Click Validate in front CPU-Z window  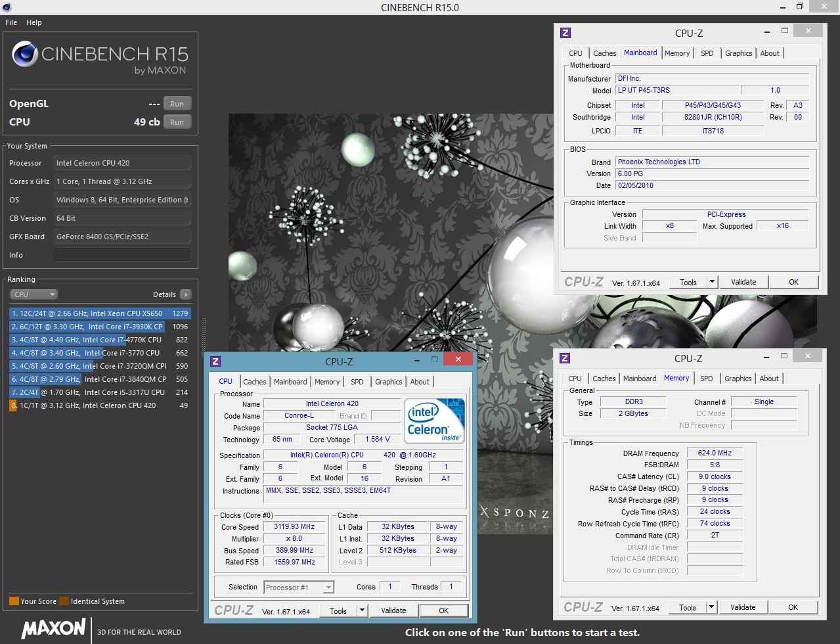(x=393, y=610)
